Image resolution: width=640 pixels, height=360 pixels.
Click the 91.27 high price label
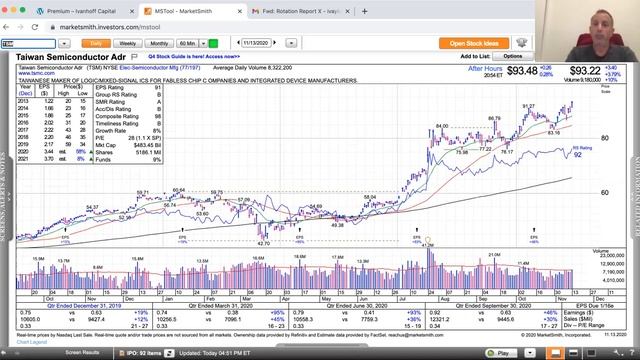pyautogui.click(x=529, y=106)
